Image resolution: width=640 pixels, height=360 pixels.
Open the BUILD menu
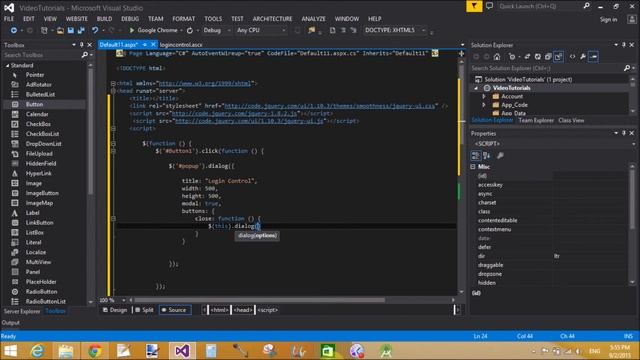point(104,19)
